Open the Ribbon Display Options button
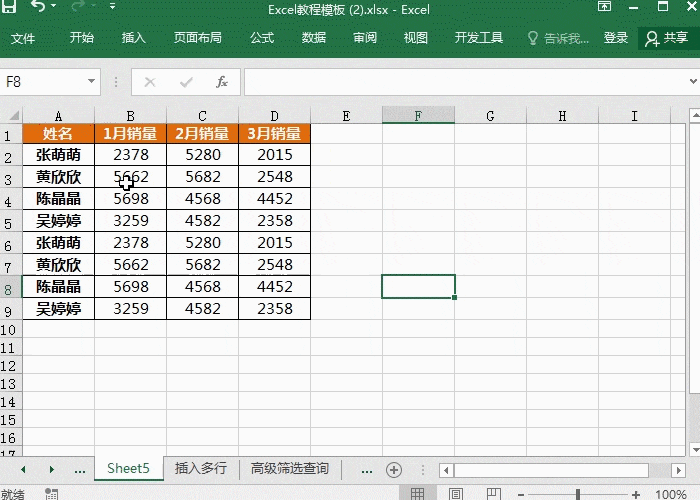 pyautogui.click(x=604, y=9)
